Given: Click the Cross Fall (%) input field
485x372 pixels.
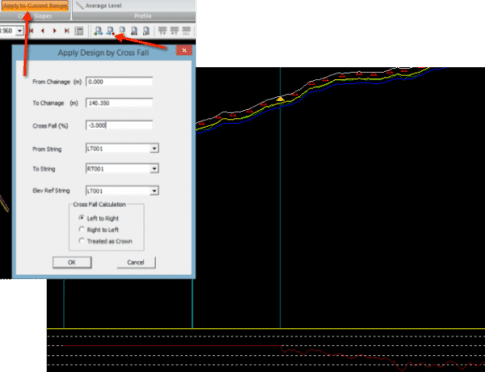Looking at the screenshot, I should [119, 125].
